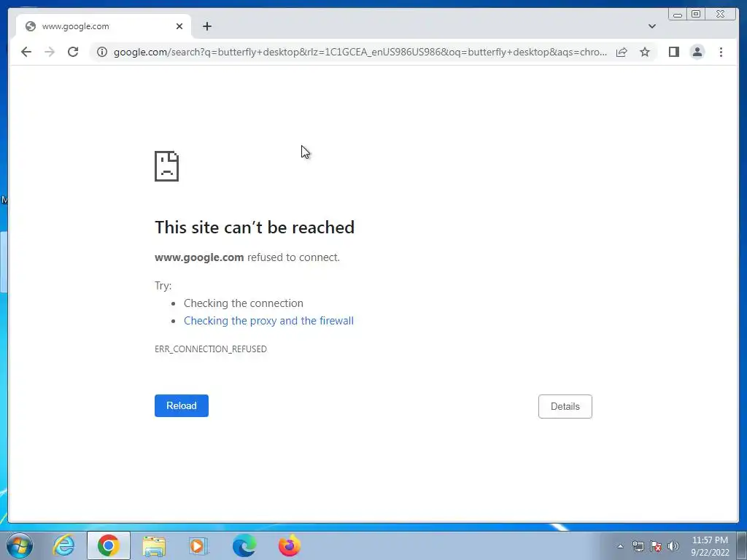Click the forward navigation arrow
The height and width of the screenshot is (560, 747).
pyautogui.click(x=50, y=52)
